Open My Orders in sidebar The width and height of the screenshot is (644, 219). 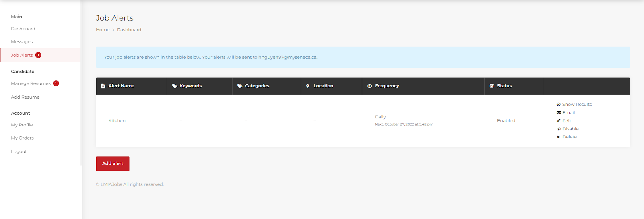(22, 138)
